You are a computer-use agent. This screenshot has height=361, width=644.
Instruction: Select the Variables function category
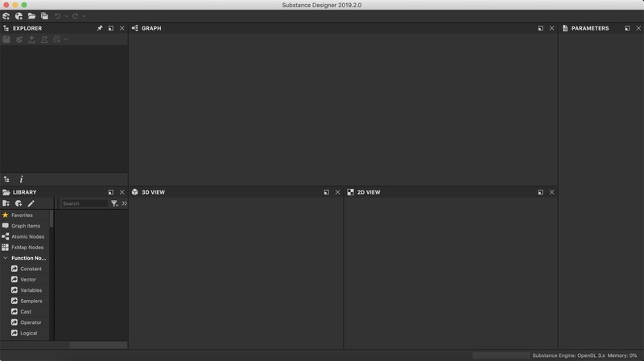coord(29,290)
